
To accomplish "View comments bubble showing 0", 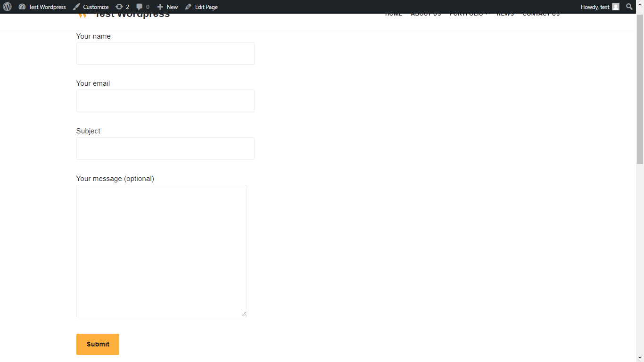I will pos(143,7).
